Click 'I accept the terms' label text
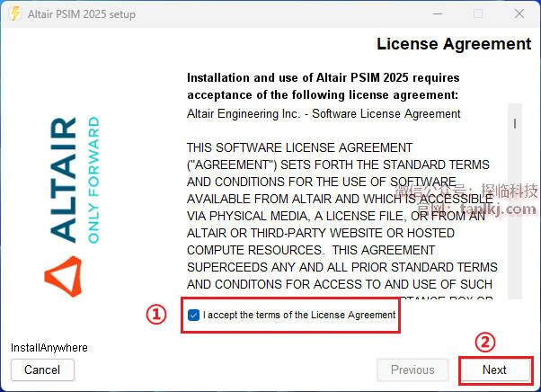The width and height of the screenshot is (541, 392). point(299,315)
